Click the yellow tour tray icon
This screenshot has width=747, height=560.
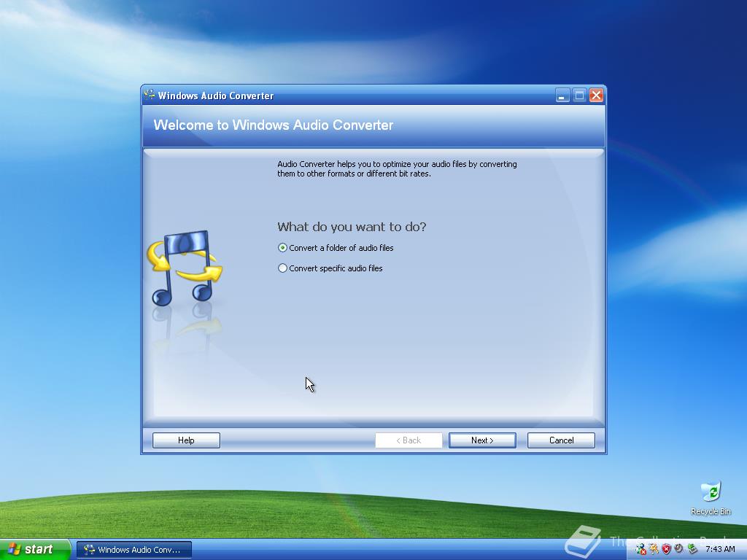click(654, 549)
